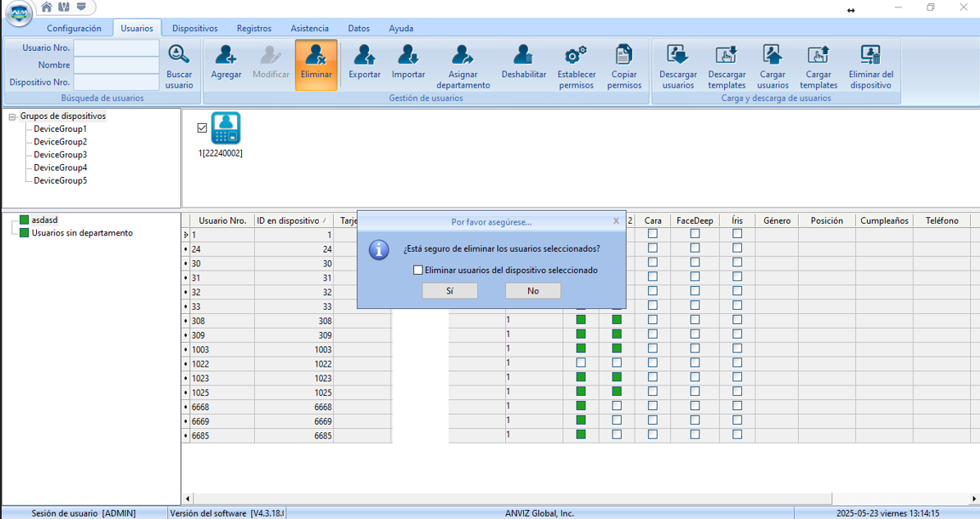The width and height of the screenshot is (980, 519).
Task: Select DeviceGroup3 in the tree
Action: (x=60, y=155)
